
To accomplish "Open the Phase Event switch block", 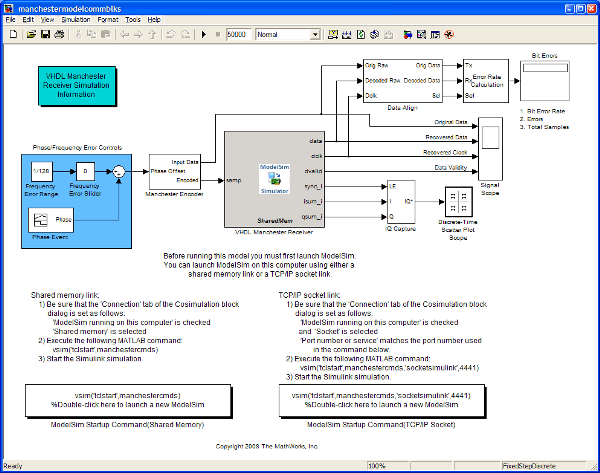I will coord(62,218).
